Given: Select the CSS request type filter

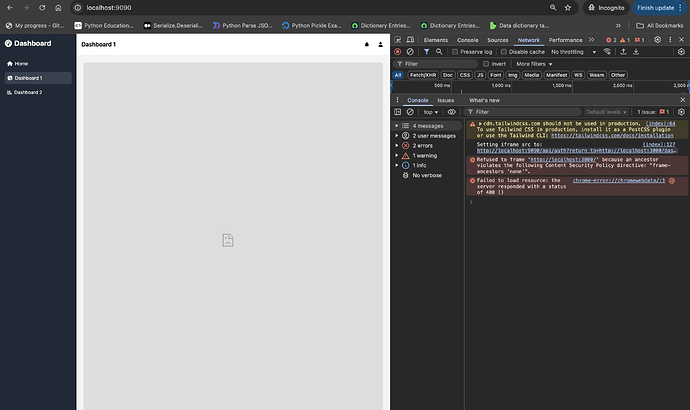Looking at the screenshot, I should tap(465, 75).
